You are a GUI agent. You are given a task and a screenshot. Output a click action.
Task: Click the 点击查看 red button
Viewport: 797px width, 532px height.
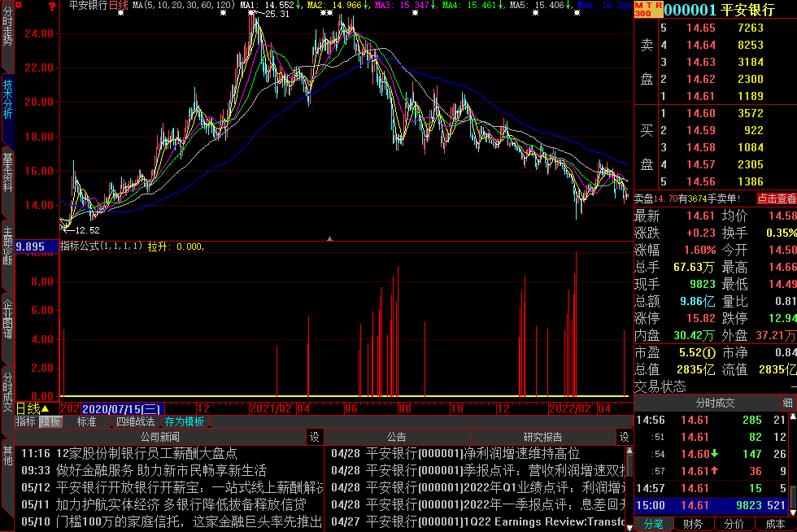point(776,198)
